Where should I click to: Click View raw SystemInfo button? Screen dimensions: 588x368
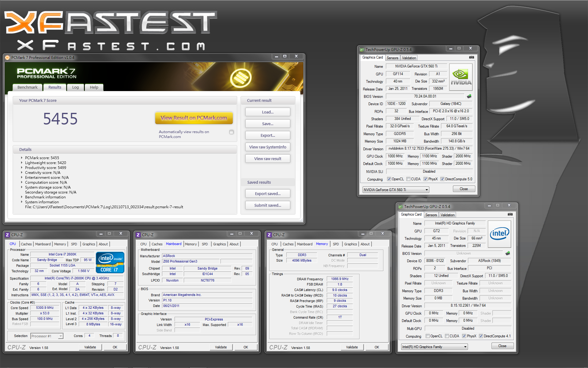click(267, 147)
